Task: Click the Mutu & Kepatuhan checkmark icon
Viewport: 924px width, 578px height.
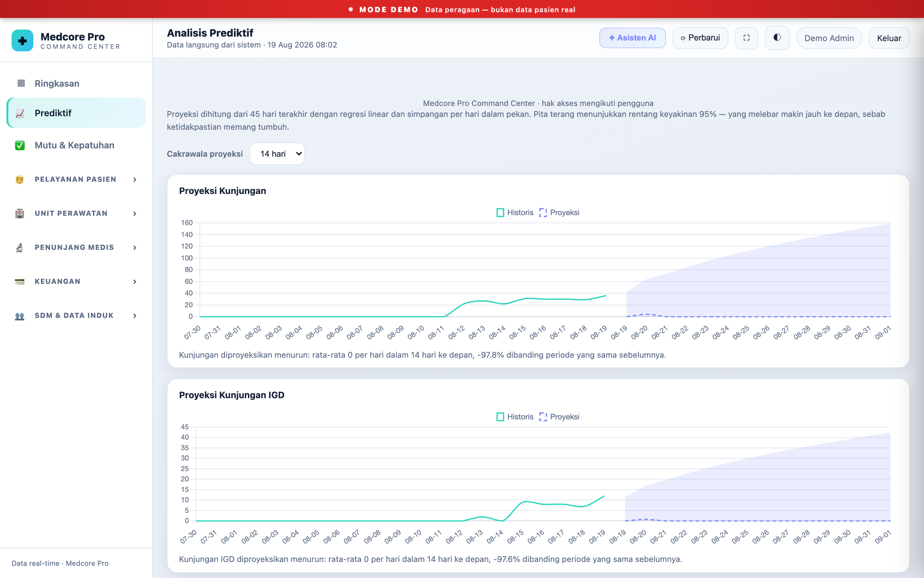Action: [x=20, y=145]
